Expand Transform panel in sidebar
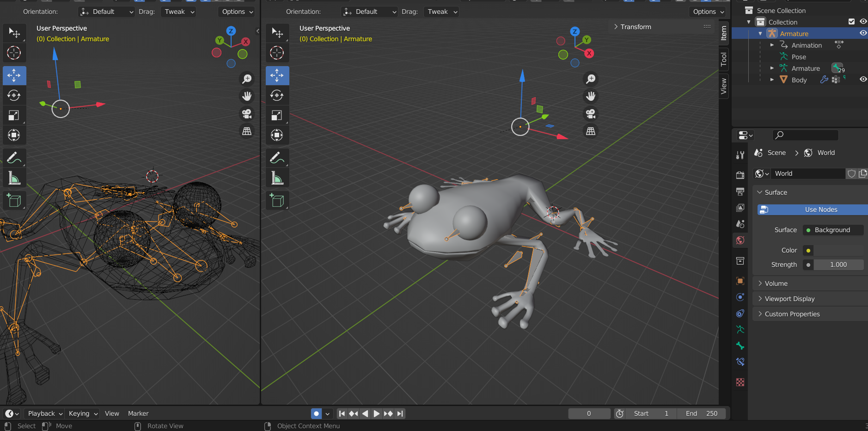The height and width of the screenshot is (431, 868). click(x=632, y=27)
